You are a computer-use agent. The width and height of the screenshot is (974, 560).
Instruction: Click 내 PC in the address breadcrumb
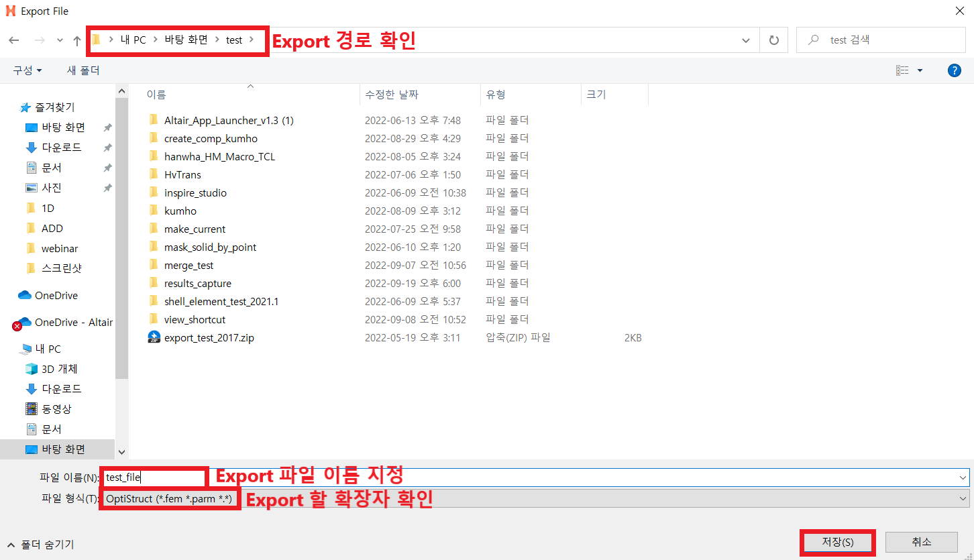(x=133, y=40)
